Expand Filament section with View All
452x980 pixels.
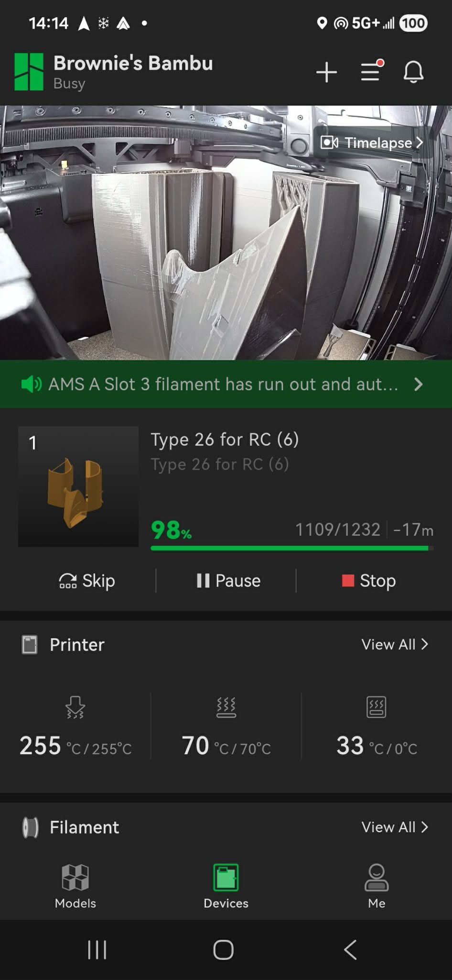(x=395, y=827)
